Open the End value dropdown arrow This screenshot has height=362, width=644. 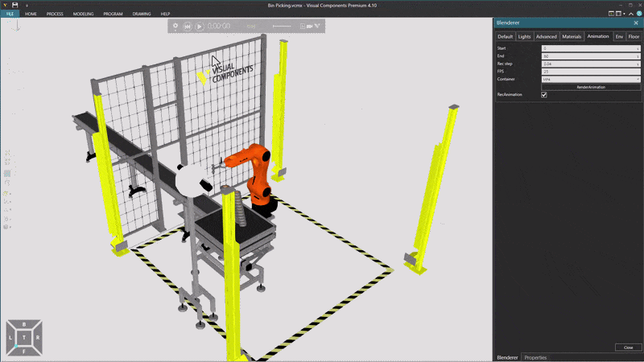point(638,56)
